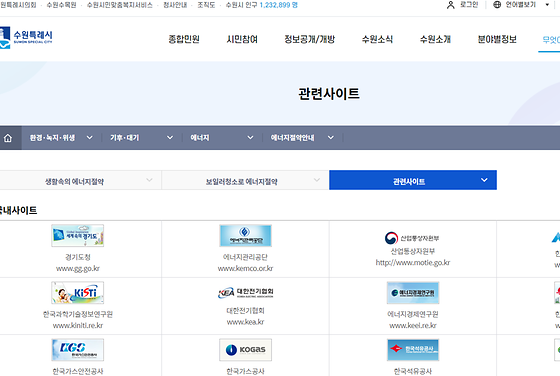This screenshot has width=560, height=376.
Task: Click the http://www.motie.go.kr link
Action: tap(413, 263)
